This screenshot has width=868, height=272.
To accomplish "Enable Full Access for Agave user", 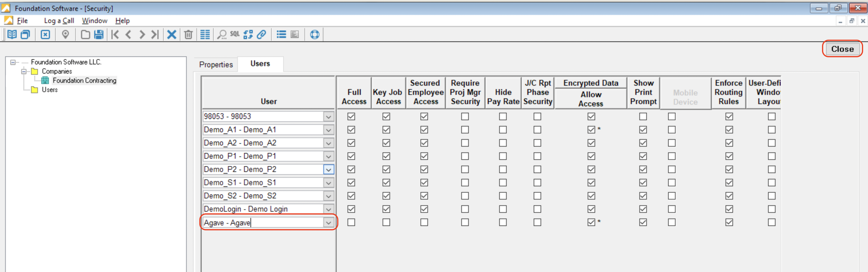I will 351,222.
